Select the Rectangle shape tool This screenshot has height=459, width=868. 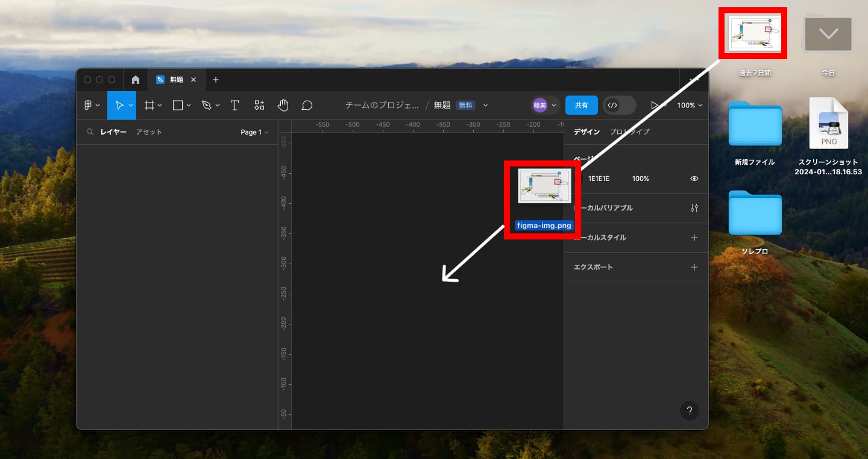178,106
